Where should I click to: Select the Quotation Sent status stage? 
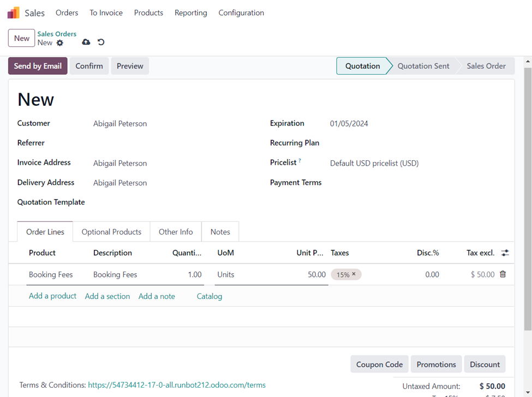point(423,66)
